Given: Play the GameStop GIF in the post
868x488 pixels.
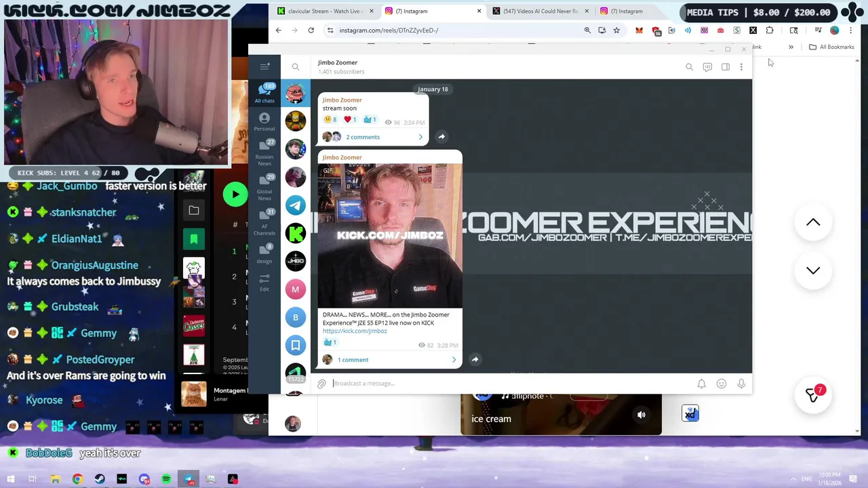Looking at the screenshot, I should (x=390, y=235).
